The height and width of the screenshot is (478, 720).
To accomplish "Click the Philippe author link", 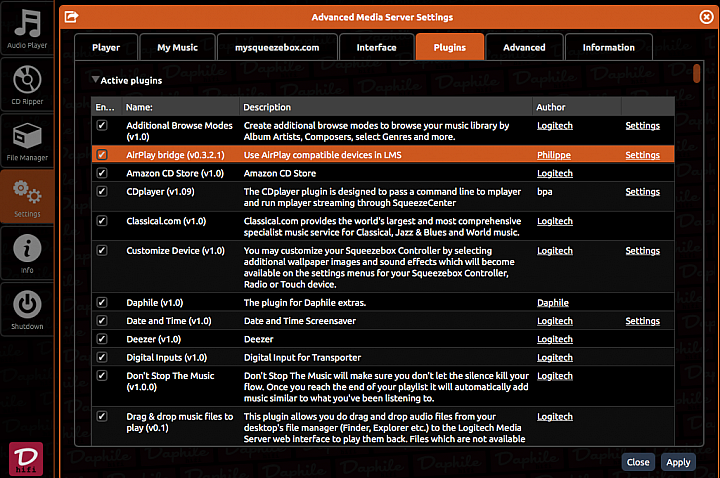I will 554,155.
